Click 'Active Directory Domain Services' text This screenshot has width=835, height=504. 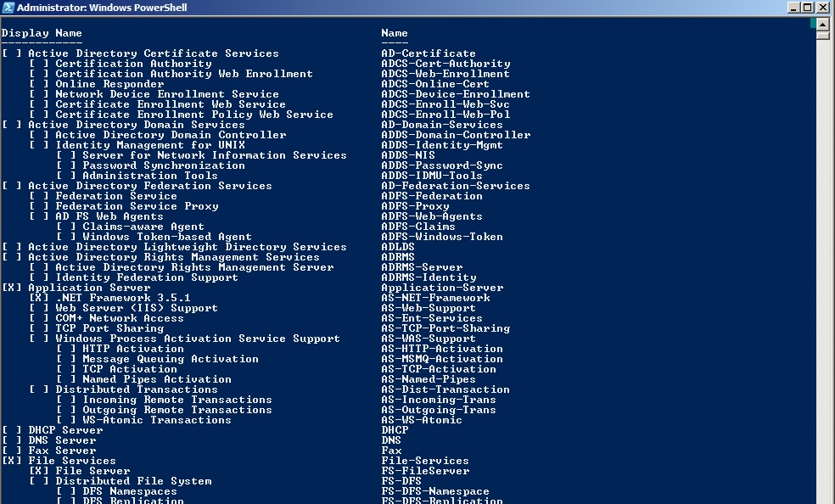[137, 125]
